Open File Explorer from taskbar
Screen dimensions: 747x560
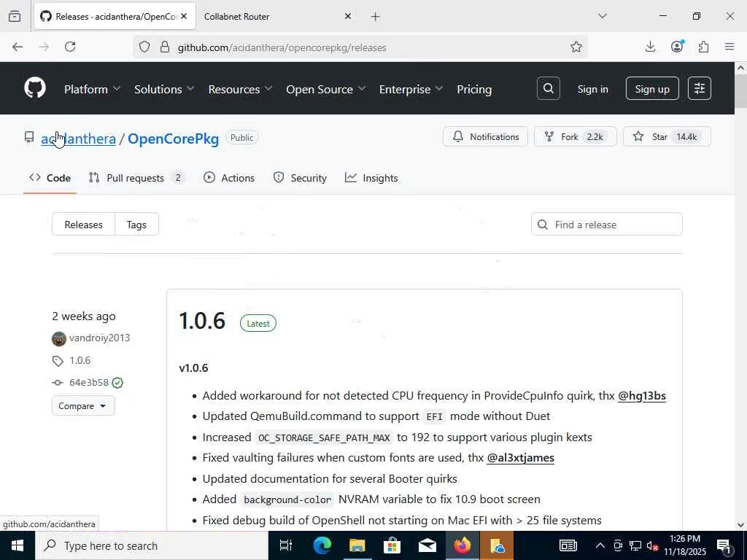357,545
